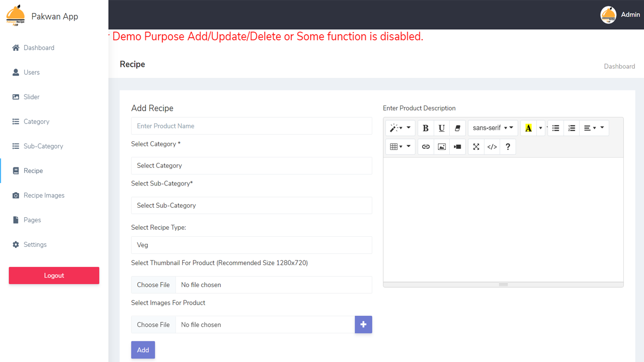Image resolution: width=644 pixels, height=362 pixels.
Task: Focus the Enter Product Name field
Action: click(252, 126)
